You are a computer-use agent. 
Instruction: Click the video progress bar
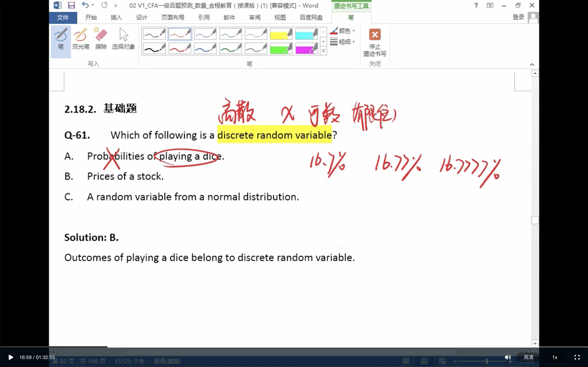pos(294,347)
